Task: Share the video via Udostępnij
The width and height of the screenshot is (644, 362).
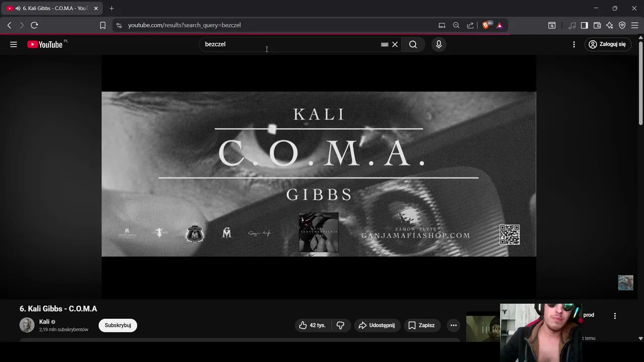Action: pos(377,325)
